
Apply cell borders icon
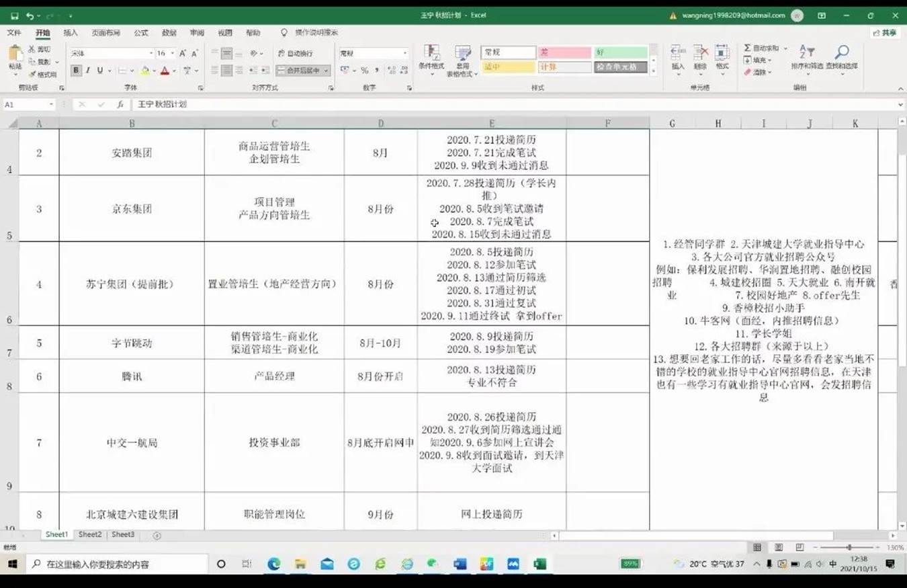(x=122, y=71)
